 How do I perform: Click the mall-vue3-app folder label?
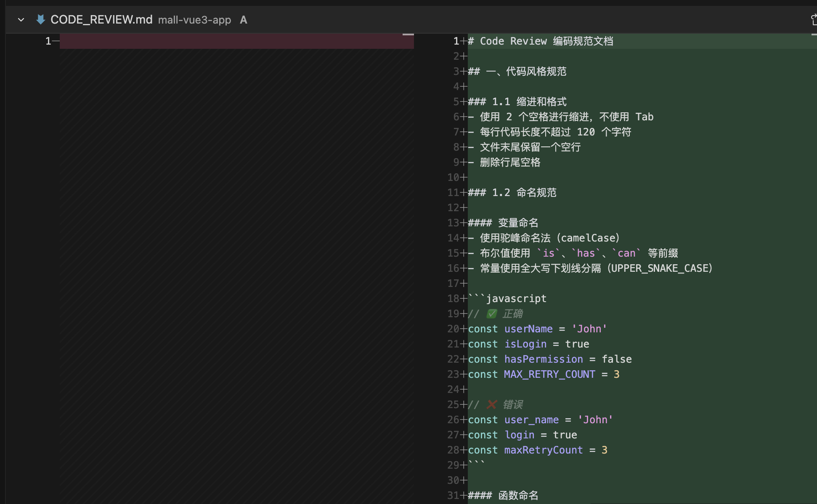[x=194, y=20]
